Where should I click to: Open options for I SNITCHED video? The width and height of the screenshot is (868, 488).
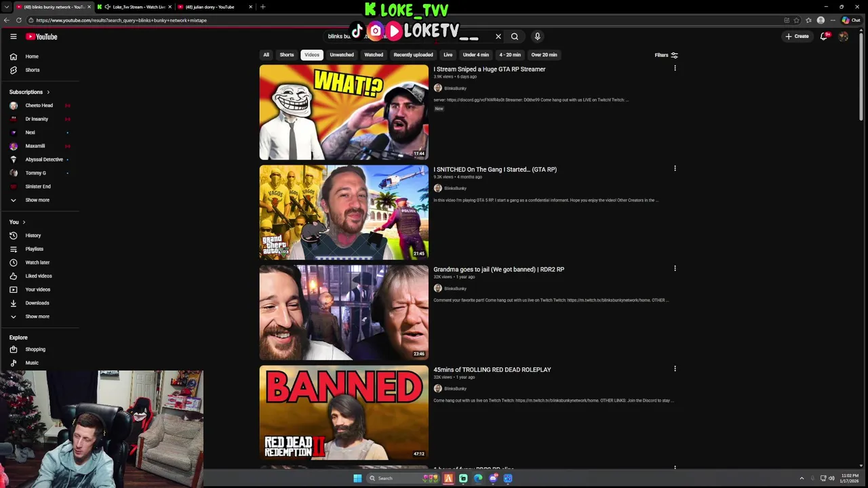coord(675,169)
